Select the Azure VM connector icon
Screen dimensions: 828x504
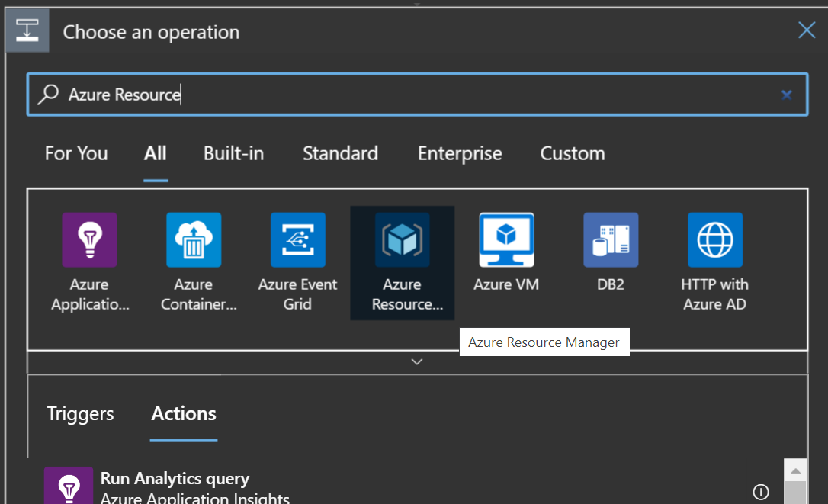point(506,240)
